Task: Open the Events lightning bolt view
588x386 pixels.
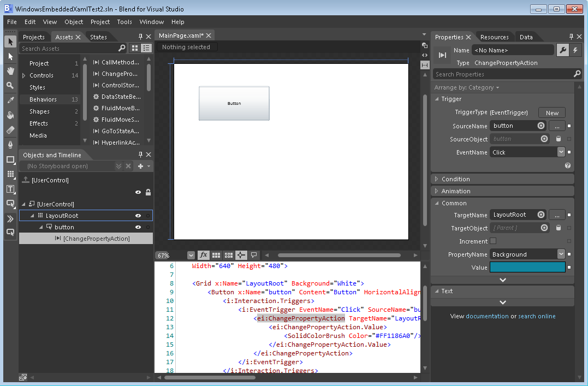Action: [575, 50]
